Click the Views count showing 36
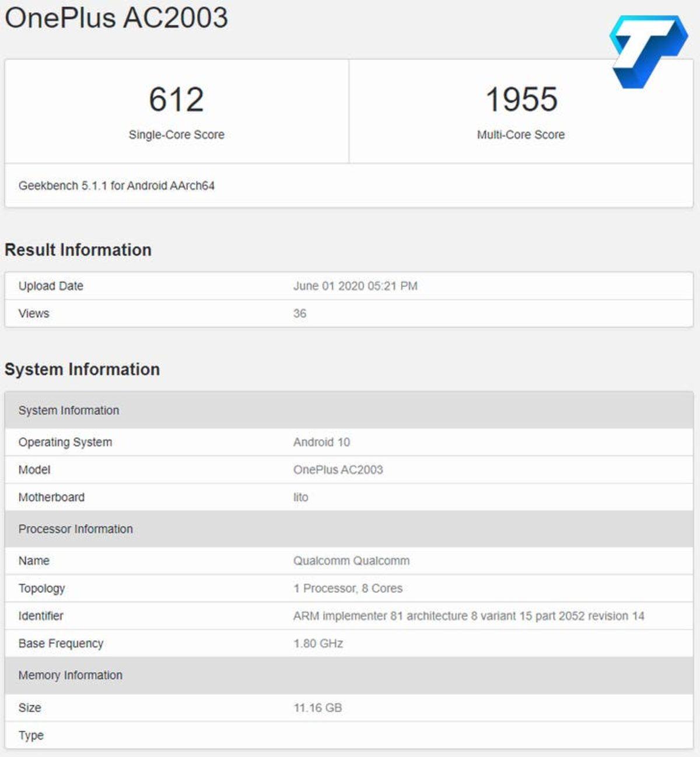Viewport: 700px width, 757px height. (x=300, y=313)
